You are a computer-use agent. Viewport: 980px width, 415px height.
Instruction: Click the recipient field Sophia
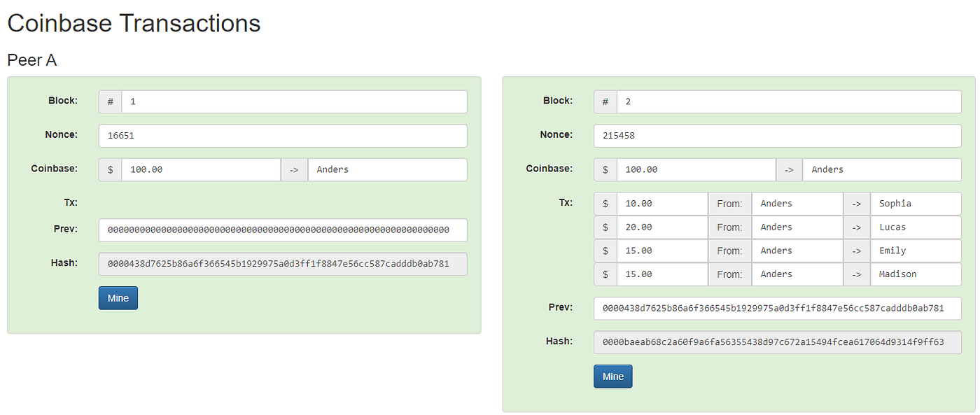click(x=916, y=204)
